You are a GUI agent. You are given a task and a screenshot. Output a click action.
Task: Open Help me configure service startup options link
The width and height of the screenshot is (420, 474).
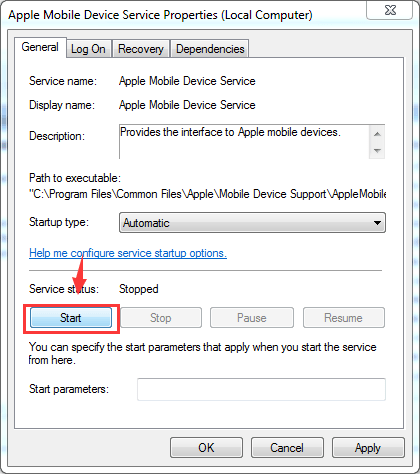tap(128, 253)
